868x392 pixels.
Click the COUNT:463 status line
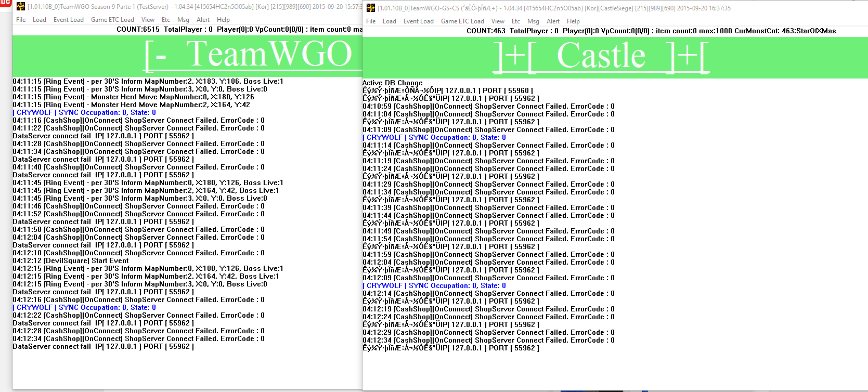click(651, 31)
